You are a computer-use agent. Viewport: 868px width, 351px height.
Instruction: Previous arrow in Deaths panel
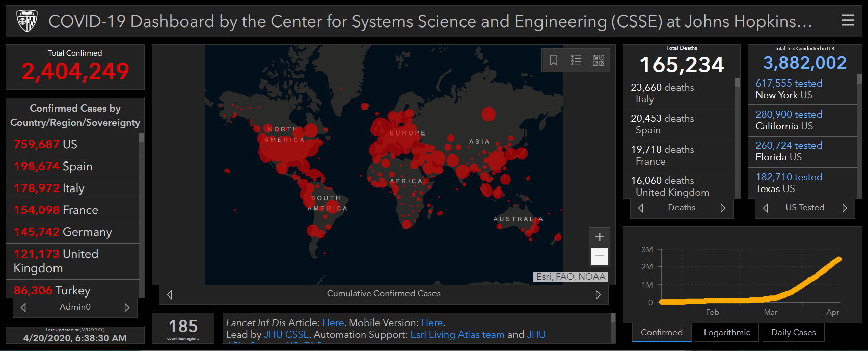pos(641,208)
